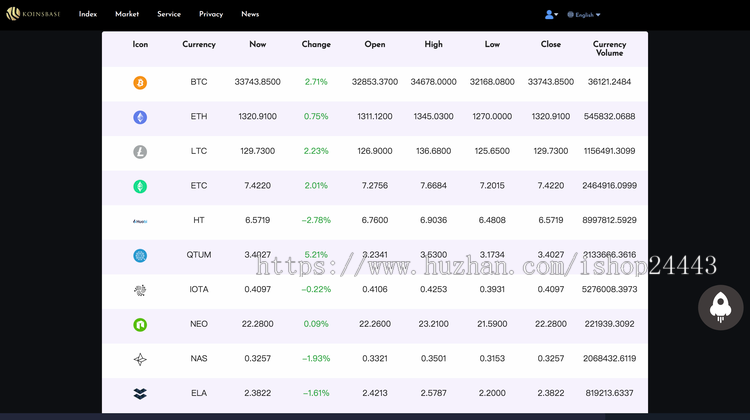Click the High column header
The width and height of the screenshot is (750, 420).
point(433,44)
